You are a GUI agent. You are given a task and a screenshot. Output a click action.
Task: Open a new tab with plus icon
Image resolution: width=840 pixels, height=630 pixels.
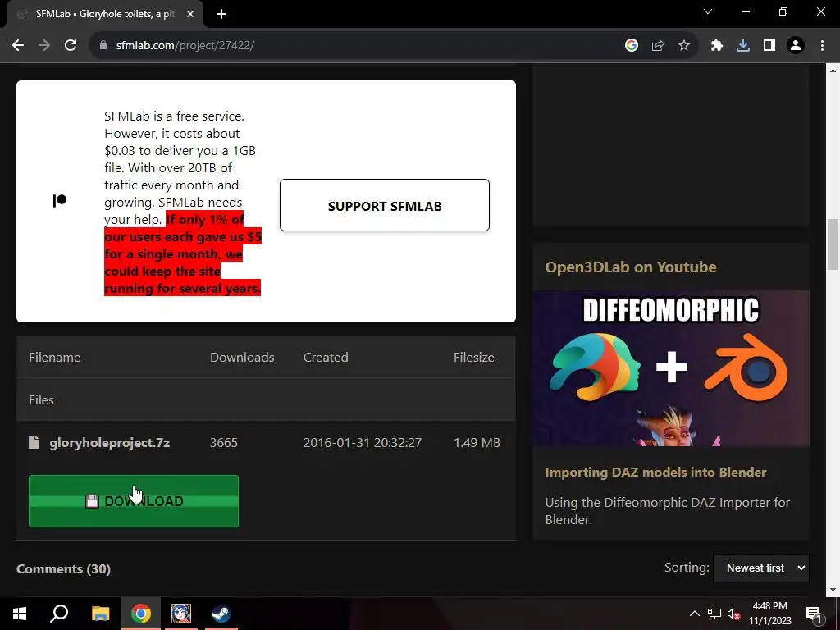221,15
